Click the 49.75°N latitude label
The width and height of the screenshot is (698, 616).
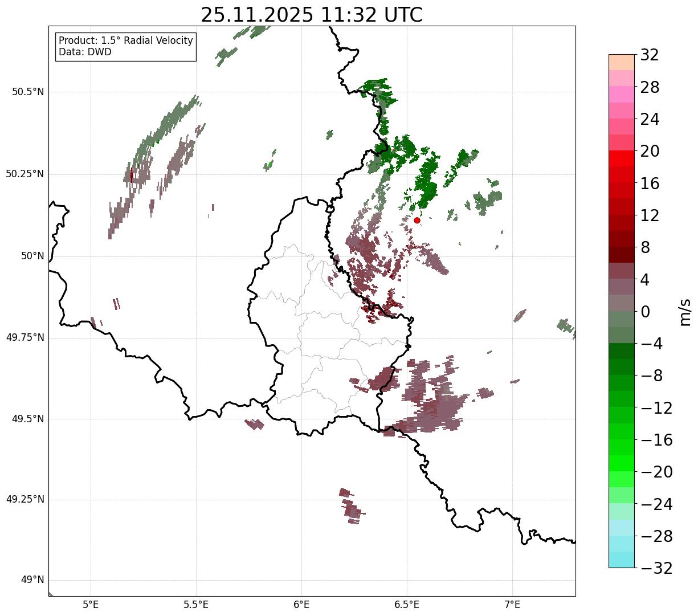pyautogui.click(x=25, y=337)
